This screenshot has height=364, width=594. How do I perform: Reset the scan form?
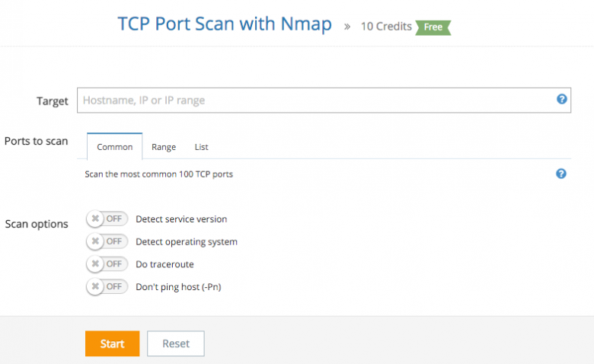[x=176, y=343]
